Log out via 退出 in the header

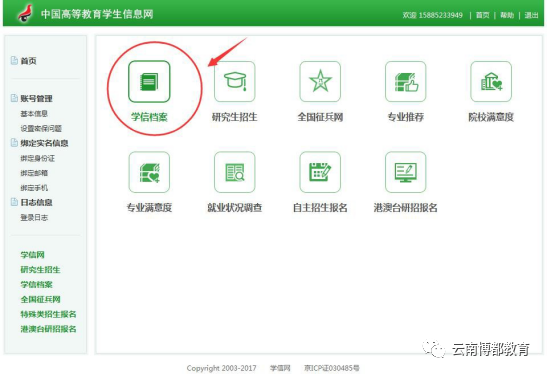pos(531,15)
